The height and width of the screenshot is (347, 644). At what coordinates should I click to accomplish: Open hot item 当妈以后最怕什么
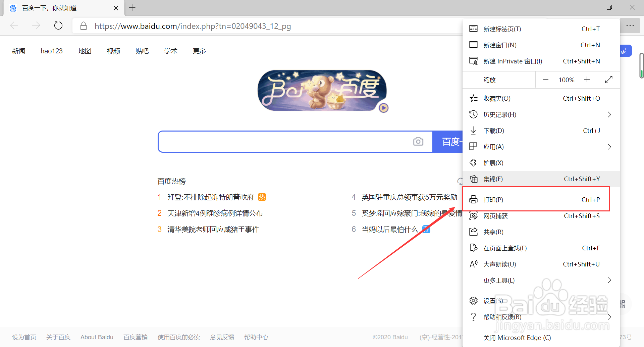pos(390,230)
